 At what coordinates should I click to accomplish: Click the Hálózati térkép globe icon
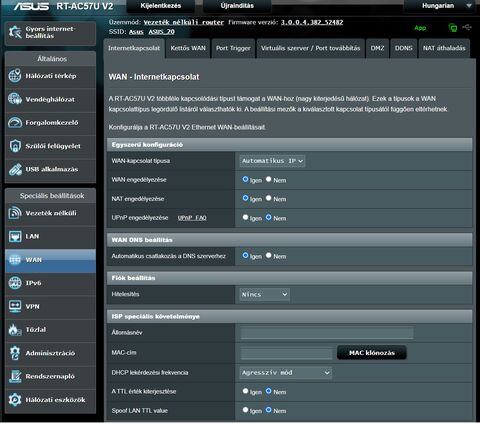[x=15, y=76]
